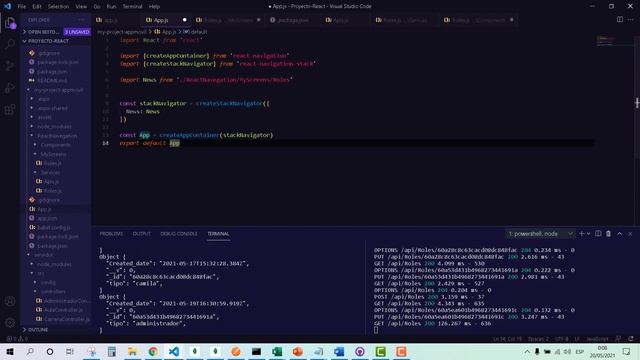This screenshot has width=640, height=360.
Task: Open Explorer panel ellipsis menu
Action: click(x=81, y=20)
